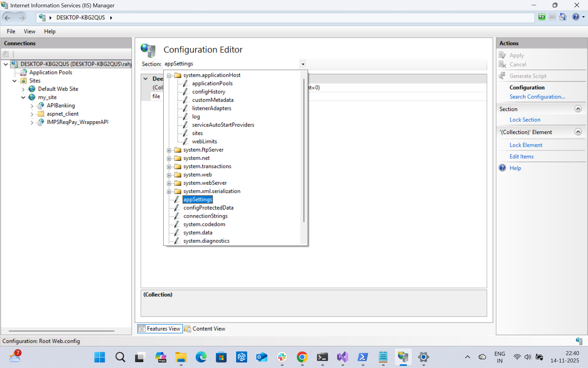Click the Refresh Page toolbar icon
Viewport: 588px width, 368px height.
tap(542, 17)
